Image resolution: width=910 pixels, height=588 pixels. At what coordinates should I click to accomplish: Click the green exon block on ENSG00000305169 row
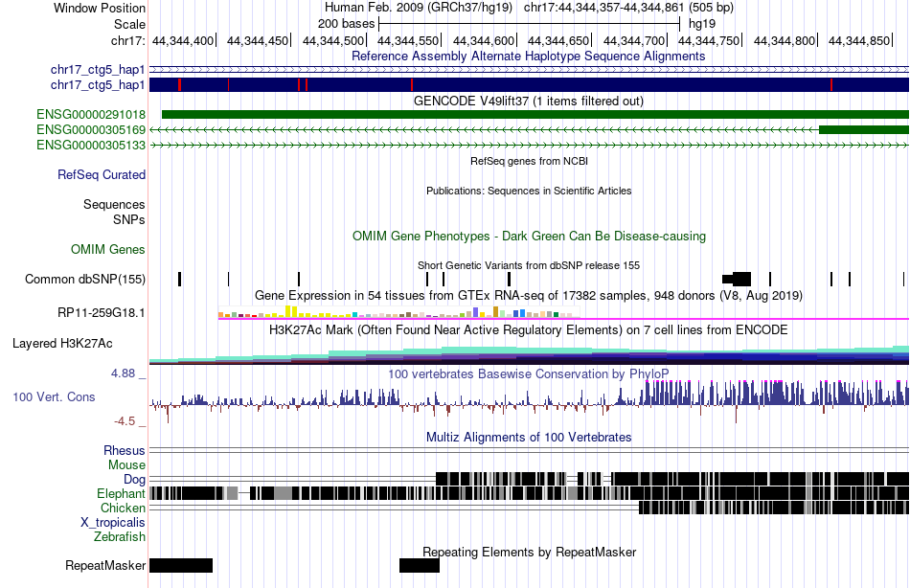tap(864, 129)
